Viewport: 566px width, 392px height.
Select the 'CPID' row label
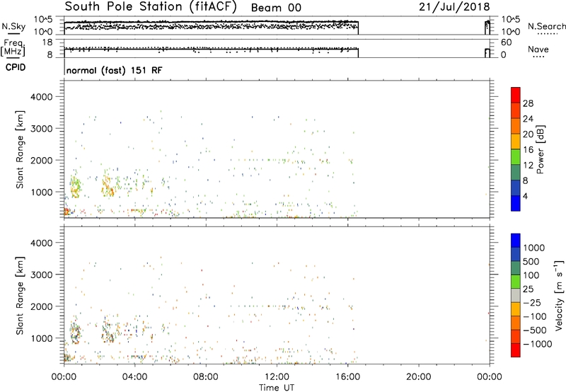[16, 67]
